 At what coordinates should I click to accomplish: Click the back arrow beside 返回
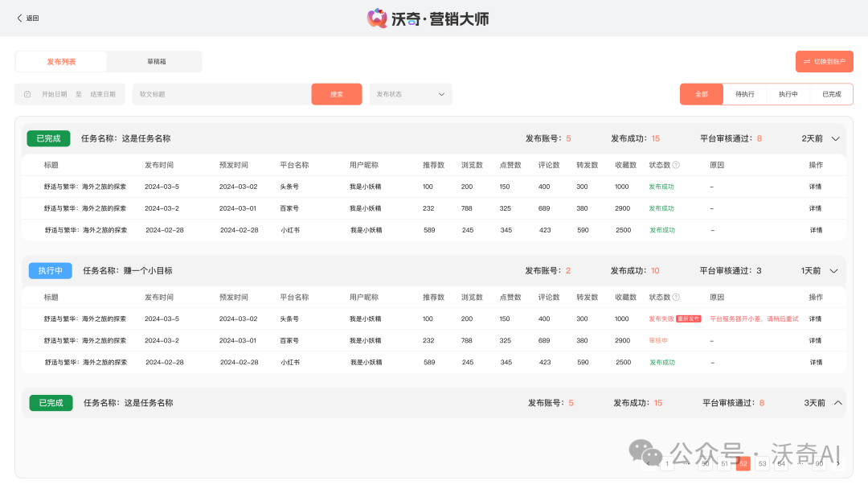(19, 18)
